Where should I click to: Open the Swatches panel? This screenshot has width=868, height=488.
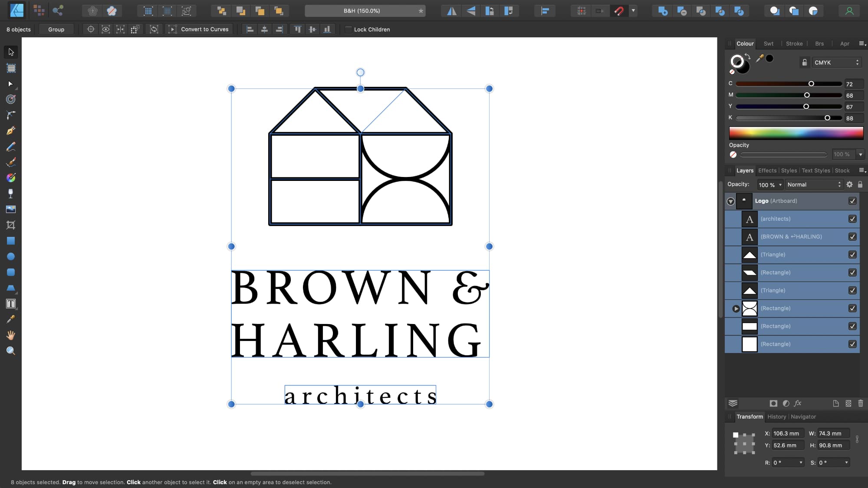[x=769, y=43]
